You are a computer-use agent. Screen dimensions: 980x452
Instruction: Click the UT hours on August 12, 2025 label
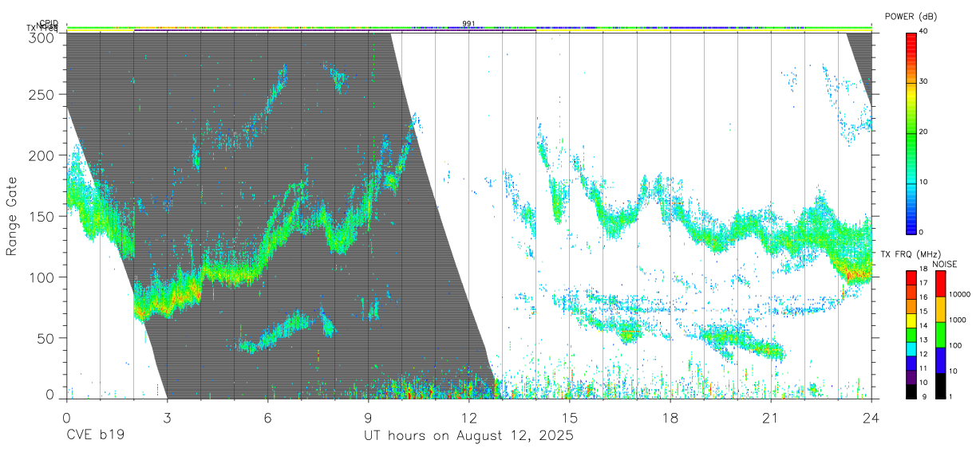469,436
